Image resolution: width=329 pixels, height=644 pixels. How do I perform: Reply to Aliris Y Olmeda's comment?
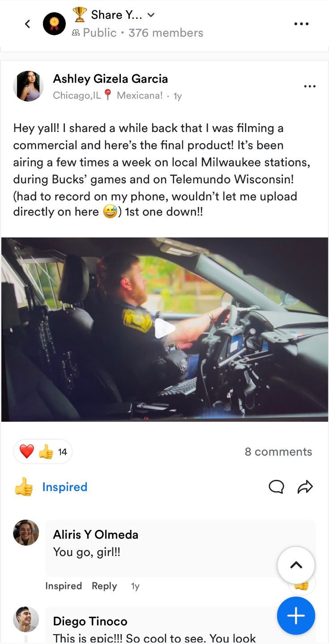104,586
